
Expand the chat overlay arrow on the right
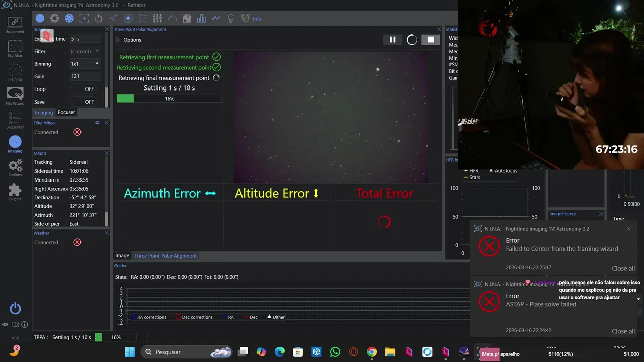pyautogui.click(x=638, y=299)
